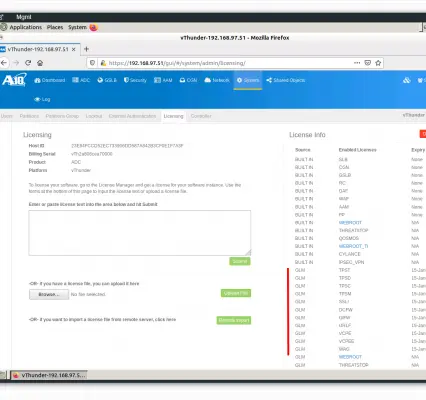Click the first WEBROOT link in BUILT IN rows

(x=350, y=223)
